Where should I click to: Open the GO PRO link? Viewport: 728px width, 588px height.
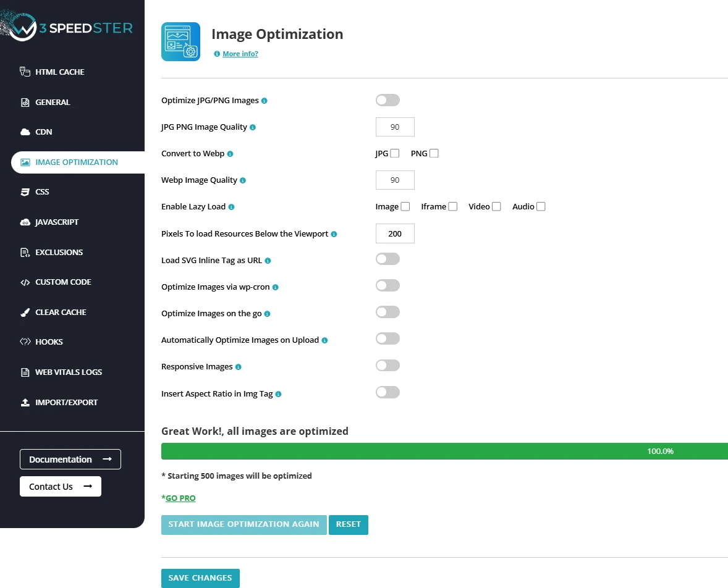tap(180, 498)
